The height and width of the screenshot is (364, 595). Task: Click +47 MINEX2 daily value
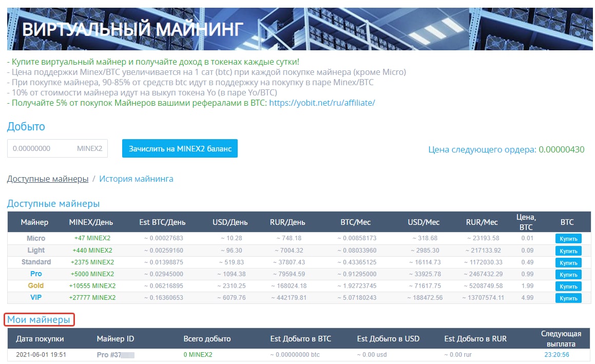[x=92, y=238]
